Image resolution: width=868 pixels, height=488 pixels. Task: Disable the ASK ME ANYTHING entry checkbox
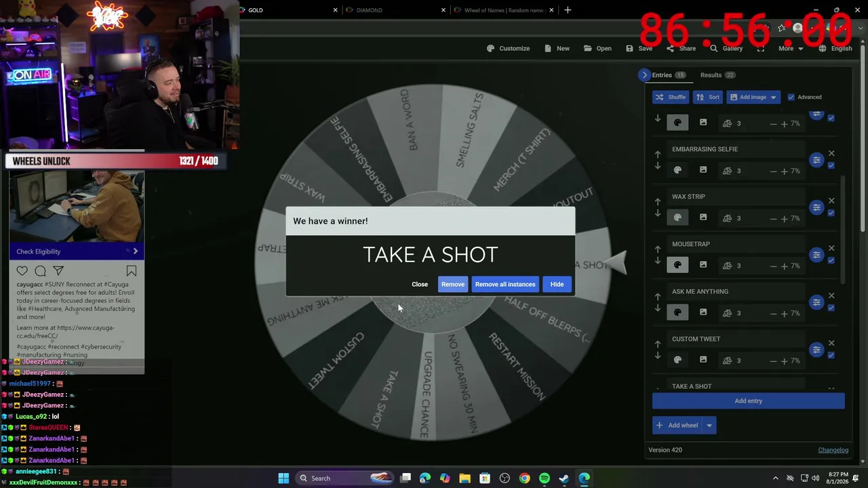[x=831, y=308]
